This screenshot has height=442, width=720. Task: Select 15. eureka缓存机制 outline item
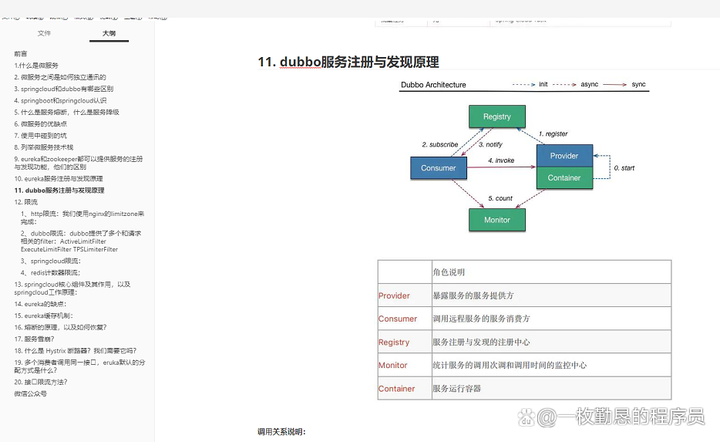(x=44, y=316)
